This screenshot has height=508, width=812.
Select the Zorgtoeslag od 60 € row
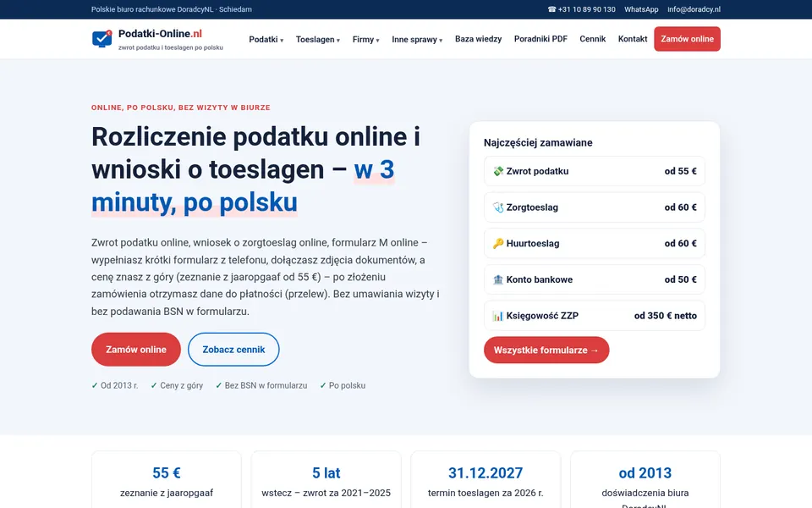(595, 207)
